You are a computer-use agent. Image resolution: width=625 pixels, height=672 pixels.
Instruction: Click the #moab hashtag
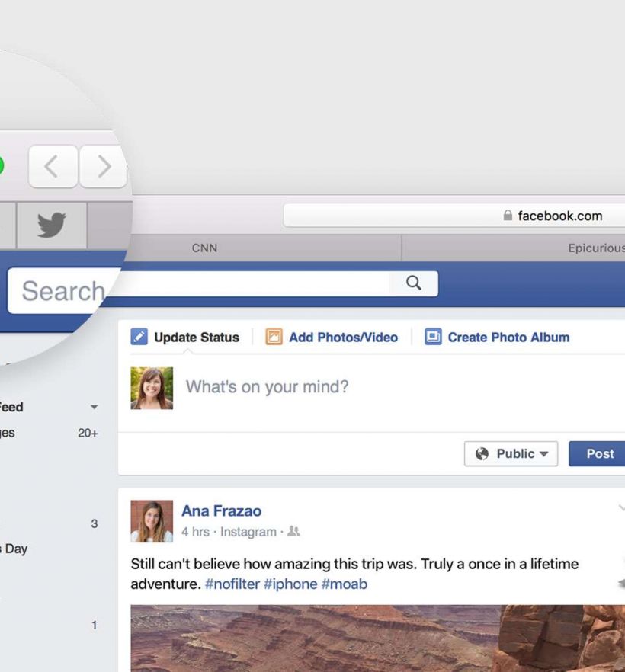point(345,584)
